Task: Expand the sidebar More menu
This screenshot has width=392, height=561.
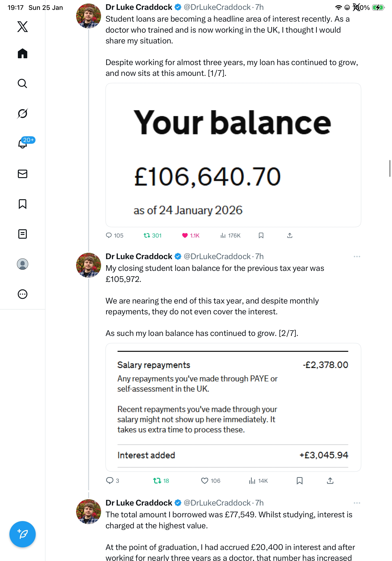Action: coord(23,294)
